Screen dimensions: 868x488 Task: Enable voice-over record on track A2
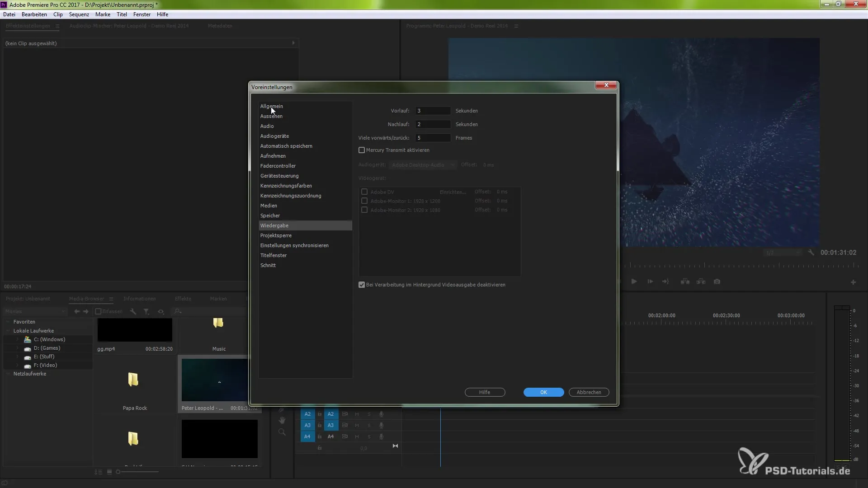(x=381, y=414)
